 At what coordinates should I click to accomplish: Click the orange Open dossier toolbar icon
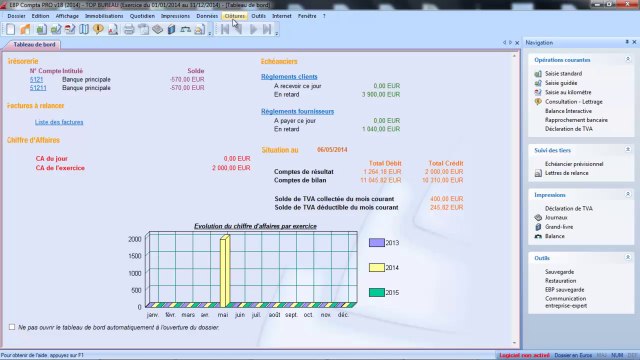26,29
